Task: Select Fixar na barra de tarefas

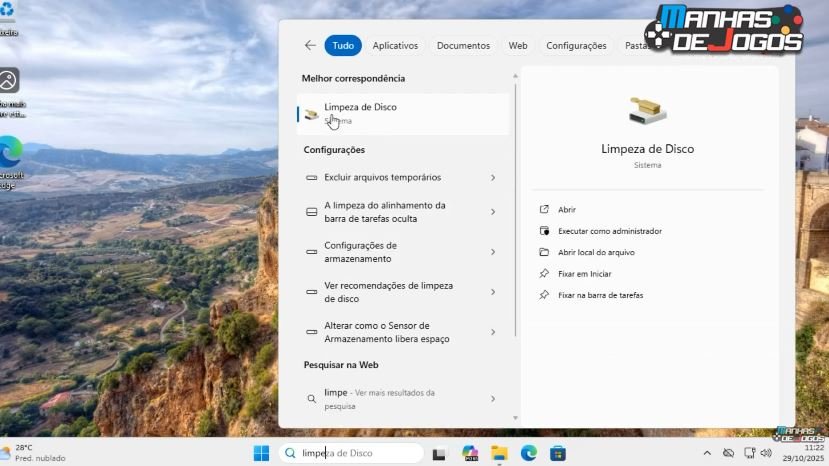Action: coord(600,295)
